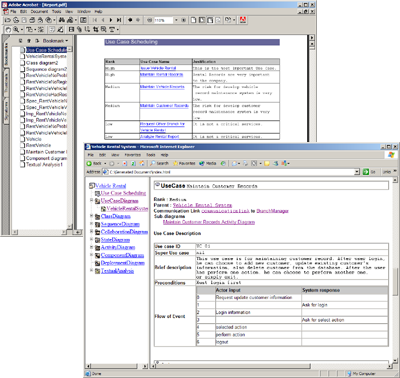This screenshot has height=378, width=400.
Task: Click the Go button beside the address bar
Action: pos(369,172)
